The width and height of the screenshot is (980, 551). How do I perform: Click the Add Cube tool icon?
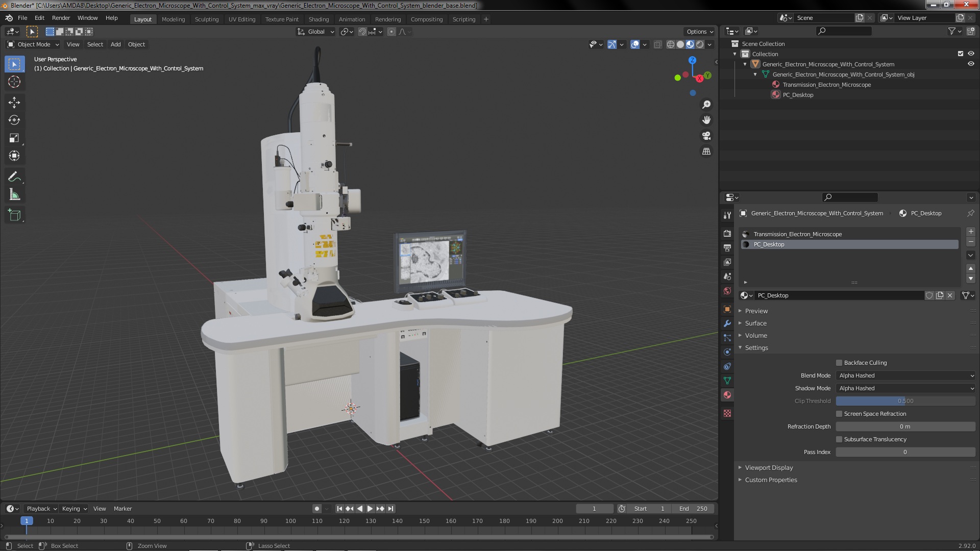14,215
